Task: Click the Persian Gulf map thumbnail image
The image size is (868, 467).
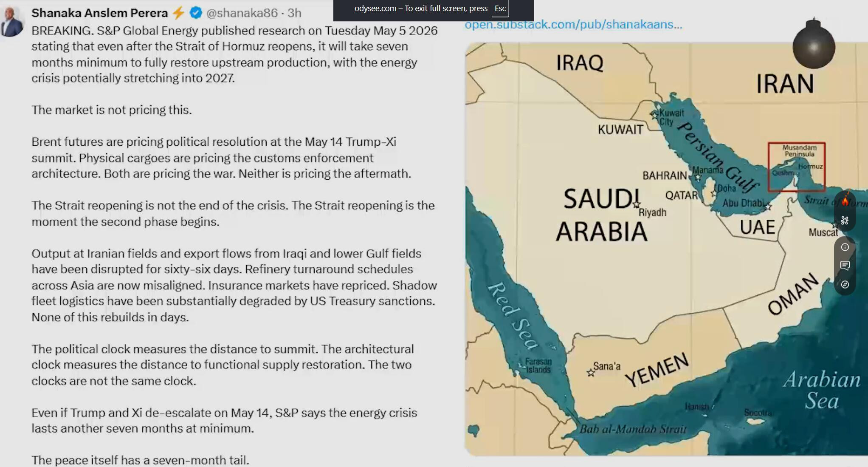Action: click(666, 249)
